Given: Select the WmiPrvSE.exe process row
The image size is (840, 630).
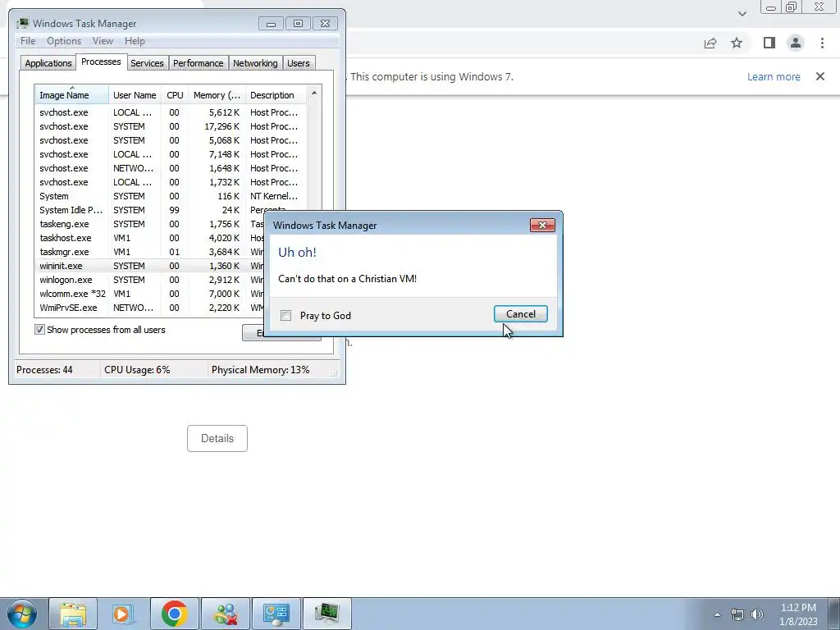Looking at the screenshot, I should pyautogui.click(x=150, y=308).
